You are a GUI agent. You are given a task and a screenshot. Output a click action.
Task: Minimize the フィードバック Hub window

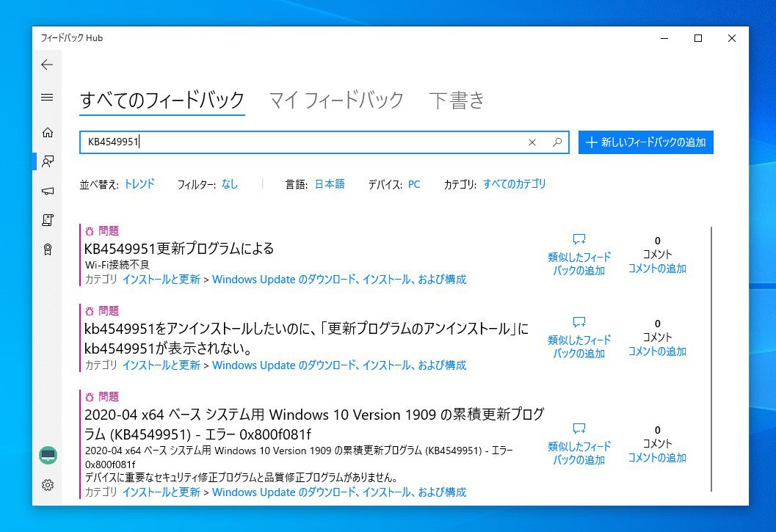(664, 38)
